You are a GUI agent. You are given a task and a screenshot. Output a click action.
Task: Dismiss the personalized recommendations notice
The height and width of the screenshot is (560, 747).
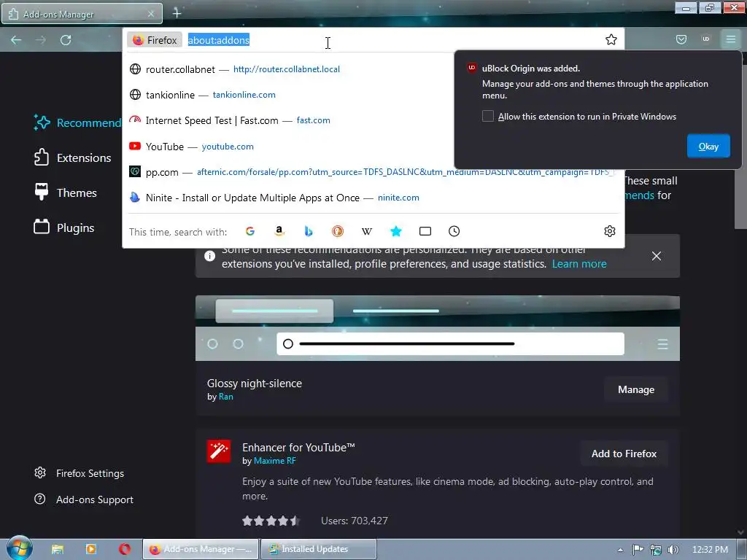coord(656,256)
